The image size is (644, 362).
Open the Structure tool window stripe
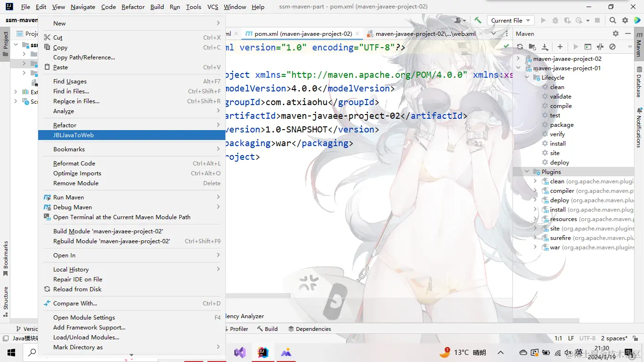click(5, 301)
